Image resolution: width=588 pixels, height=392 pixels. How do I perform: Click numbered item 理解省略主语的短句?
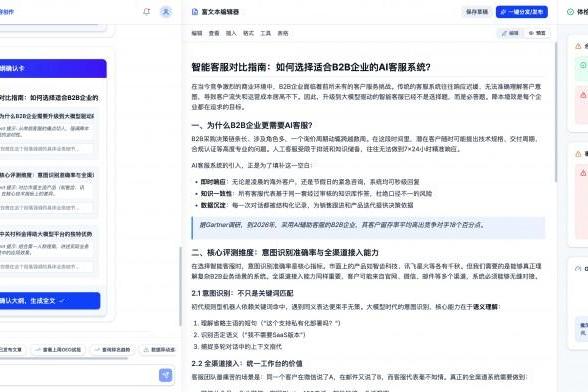(267, 323)
